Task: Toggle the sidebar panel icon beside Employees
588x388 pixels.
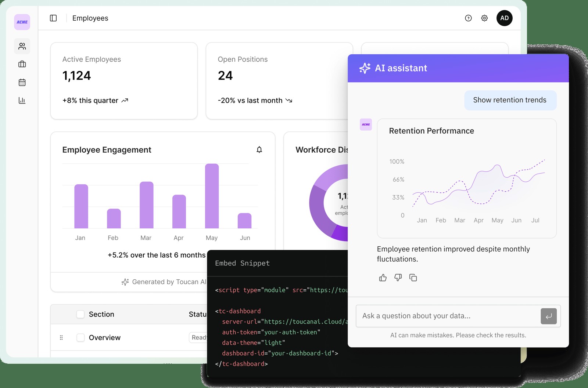Action: [53, 18]
